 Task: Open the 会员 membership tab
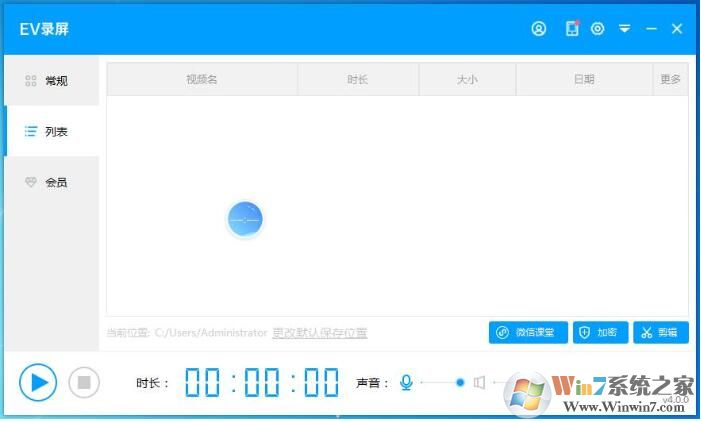click(x=51, y=182)
